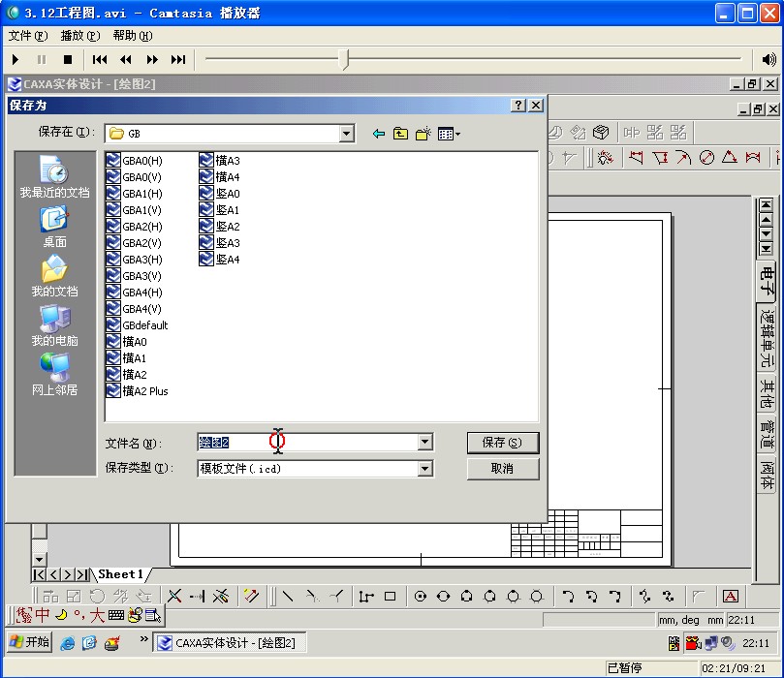Image resolution: width=784 pixels, height=678 pixels.
Task: Select the 横A3 template file
Action: pos(219,161)
